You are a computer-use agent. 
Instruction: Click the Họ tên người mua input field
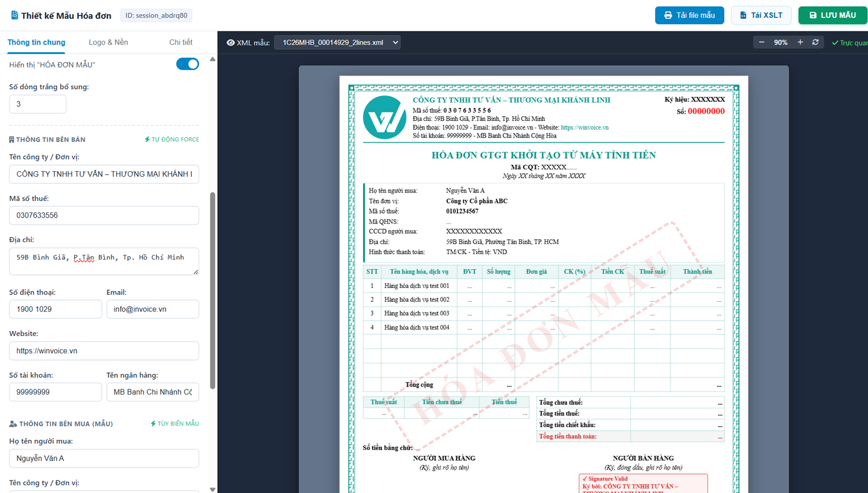104,459
